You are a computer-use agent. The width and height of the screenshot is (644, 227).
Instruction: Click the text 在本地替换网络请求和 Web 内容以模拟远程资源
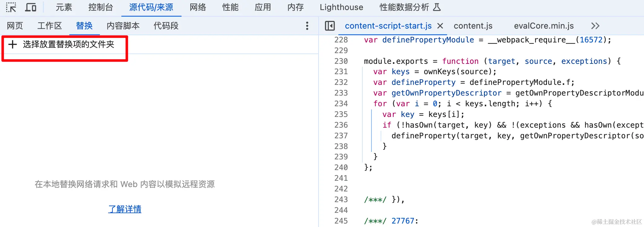click(x=125, y=184)
